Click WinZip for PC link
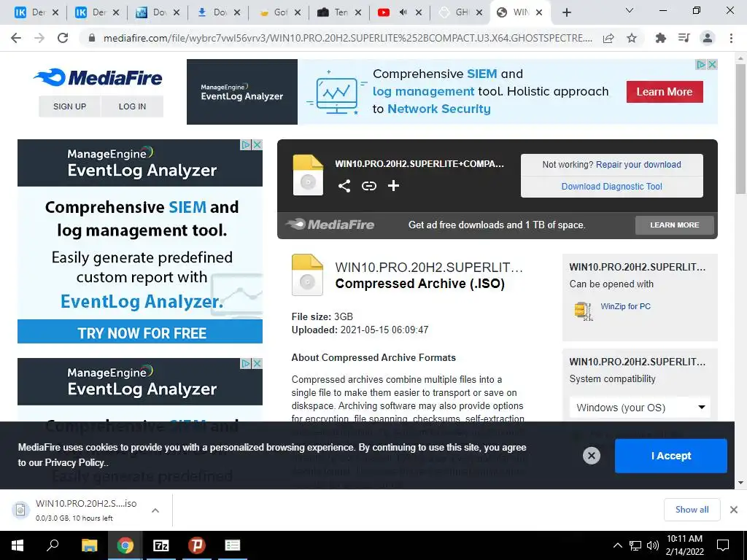The image size is (747, 560). (625, 306)
